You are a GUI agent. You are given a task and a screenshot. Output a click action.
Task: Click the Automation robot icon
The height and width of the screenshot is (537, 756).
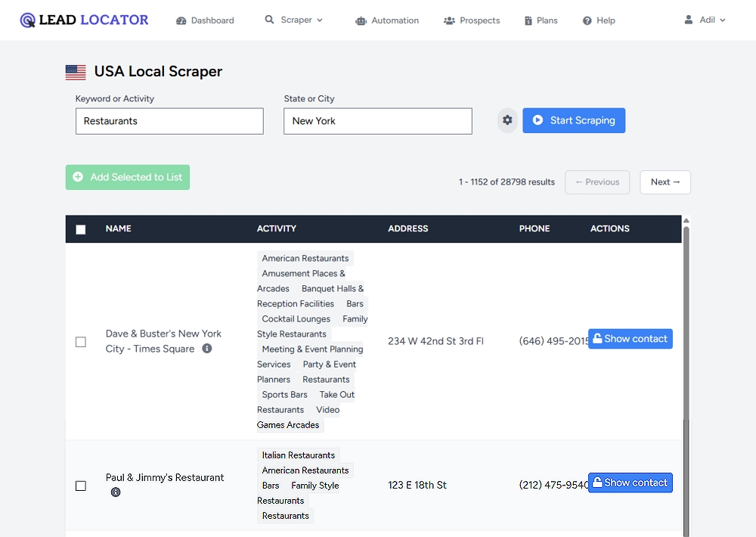tap(361, 20)
